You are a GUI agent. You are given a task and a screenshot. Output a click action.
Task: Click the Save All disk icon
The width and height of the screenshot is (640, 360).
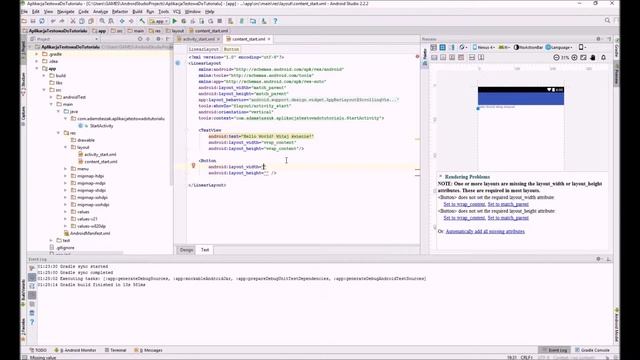point(33,21)
